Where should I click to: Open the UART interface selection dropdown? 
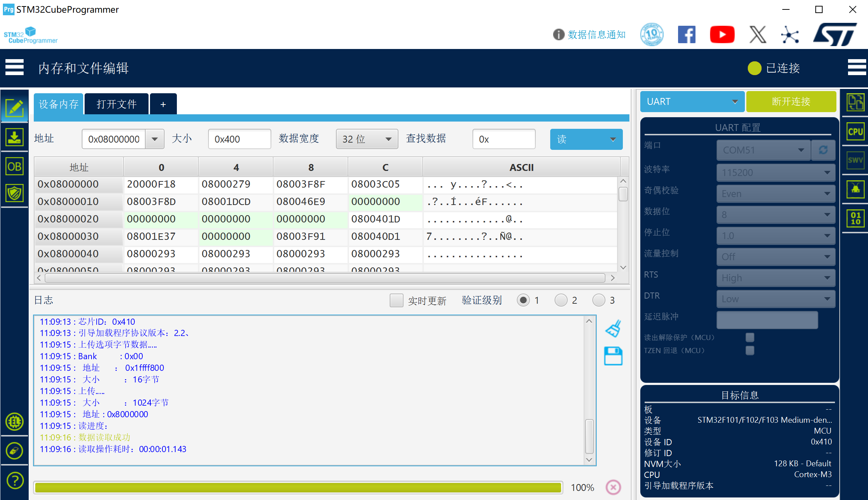click(x=692, y=102)
